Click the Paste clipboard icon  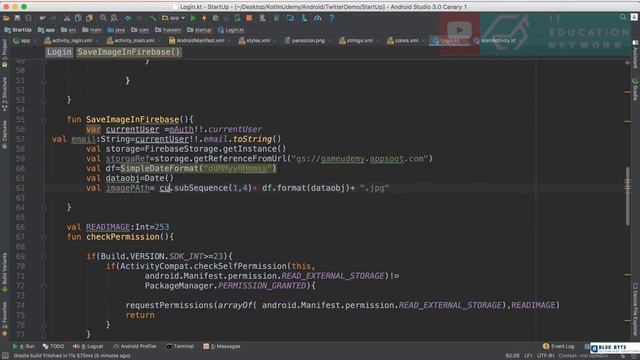click(89, 18)
